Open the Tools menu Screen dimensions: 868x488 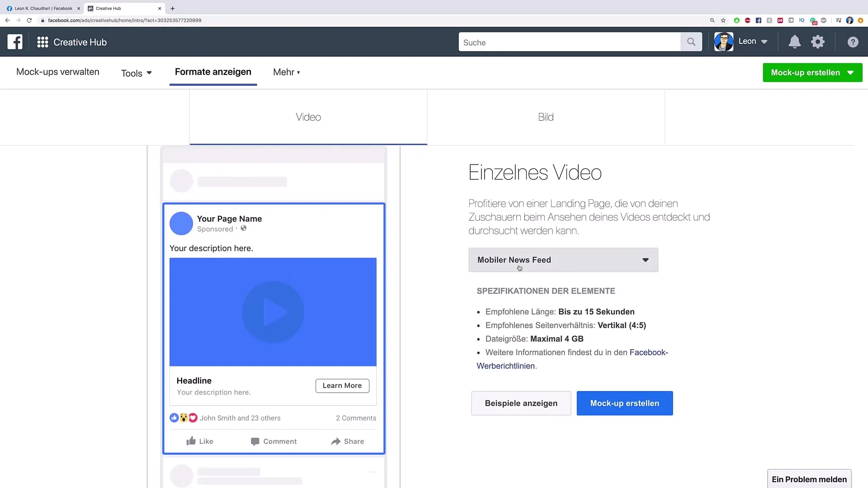click(137, 72)
